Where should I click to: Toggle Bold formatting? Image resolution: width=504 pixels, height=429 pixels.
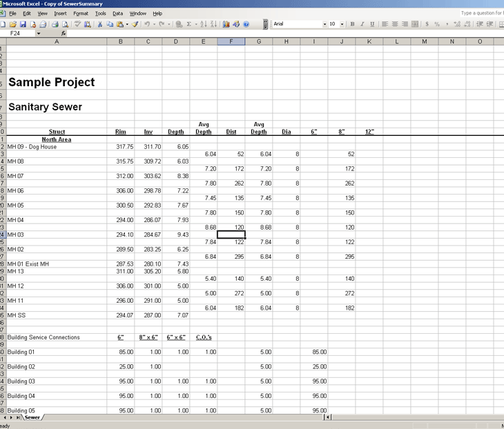point(352,24)
